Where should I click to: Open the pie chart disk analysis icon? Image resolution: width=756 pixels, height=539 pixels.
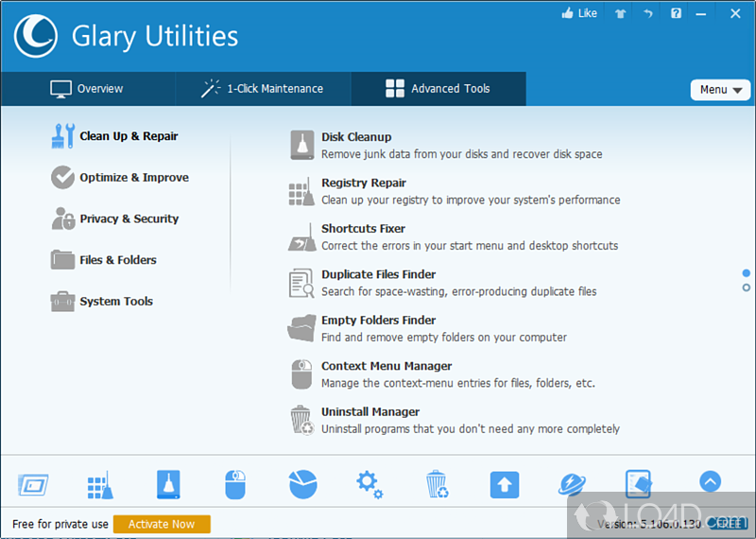[x=302, y=485]
